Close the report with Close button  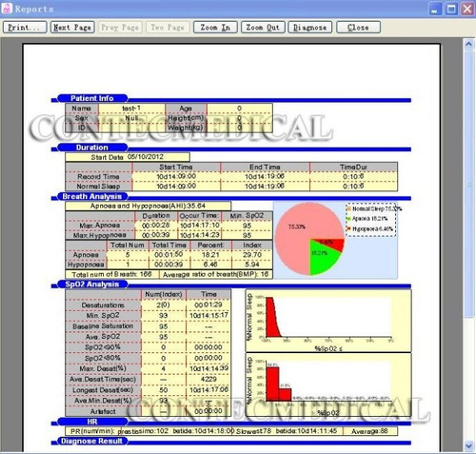pyautogui.click(x=358, y=28)
